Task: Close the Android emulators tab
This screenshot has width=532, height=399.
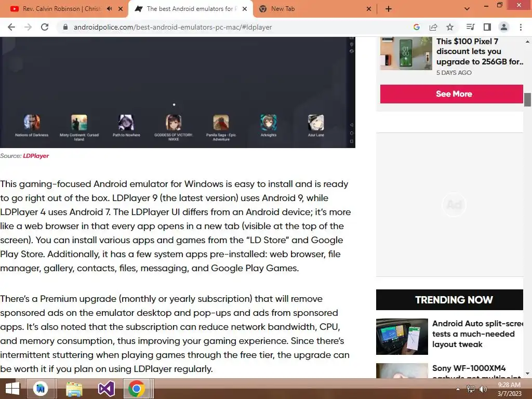Action: (245, 9)
